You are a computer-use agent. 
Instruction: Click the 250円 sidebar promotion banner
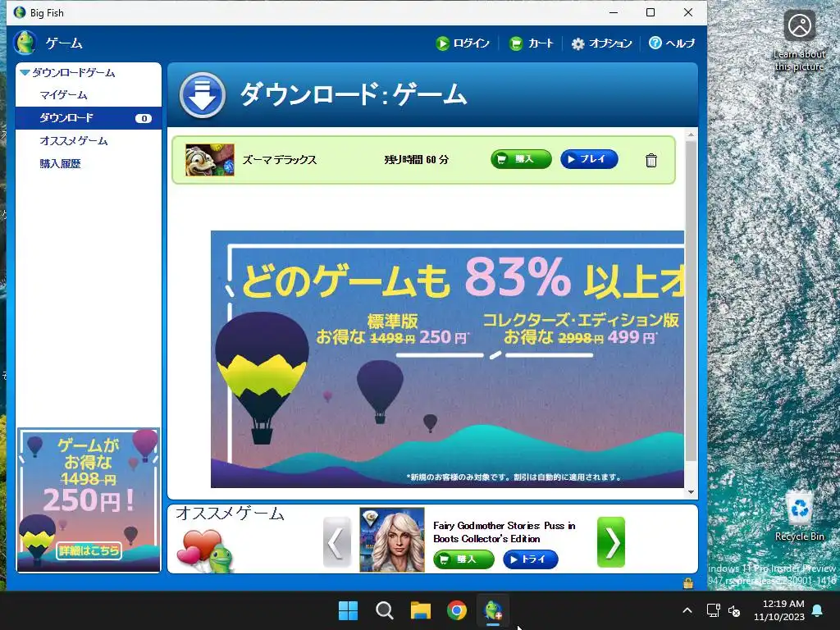89,500
